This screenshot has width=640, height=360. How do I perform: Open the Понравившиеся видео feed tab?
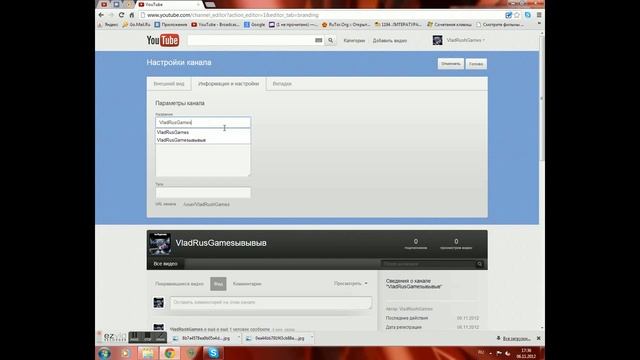179,284
